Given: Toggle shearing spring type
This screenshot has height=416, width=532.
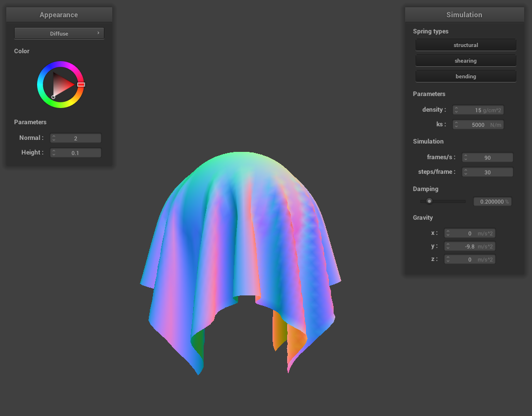Looking at the screenshot, I should [x=466, y=61].
